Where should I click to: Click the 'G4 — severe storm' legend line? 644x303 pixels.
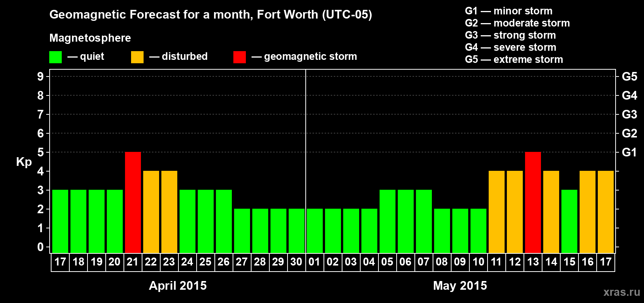point(511,47)
